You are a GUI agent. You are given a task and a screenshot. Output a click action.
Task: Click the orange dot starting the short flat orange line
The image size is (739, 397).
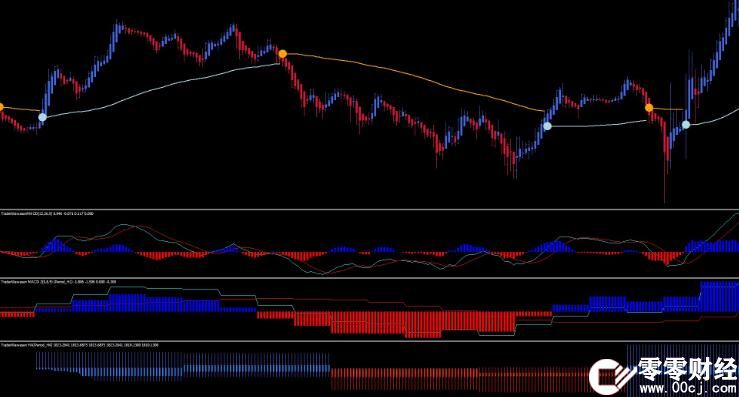click(649, 108)
